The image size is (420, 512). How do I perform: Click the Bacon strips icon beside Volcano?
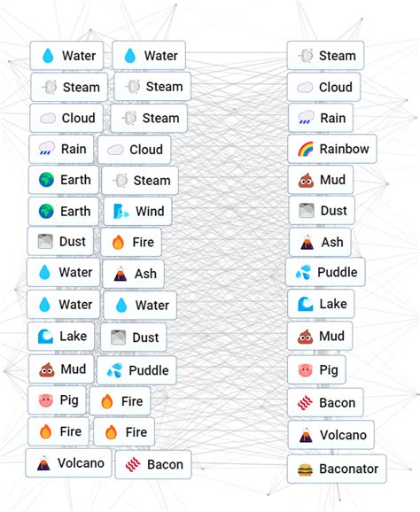pos(133,464)
